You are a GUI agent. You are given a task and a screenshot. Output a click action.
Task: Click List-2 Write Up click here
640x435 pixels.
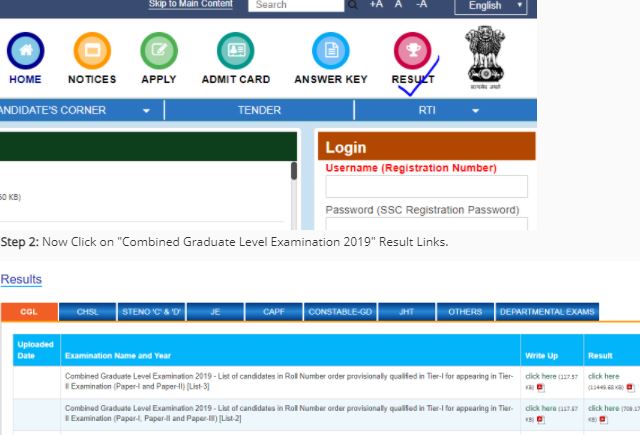(540, 408)
